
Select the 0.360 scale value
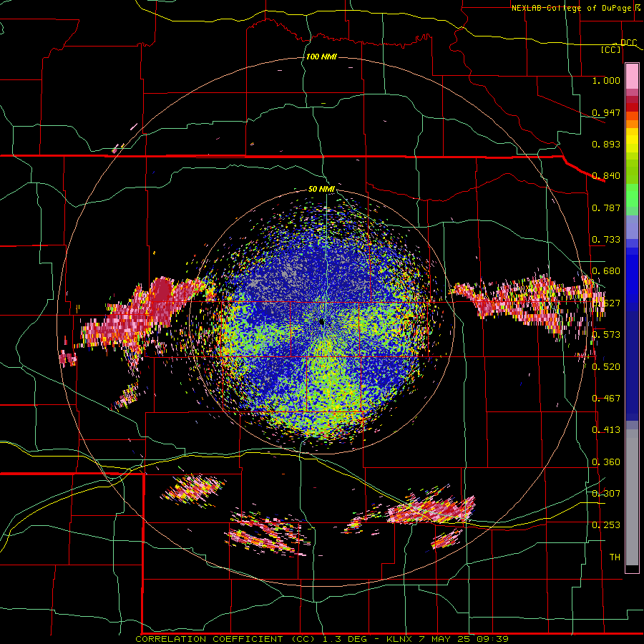point(606,462)
